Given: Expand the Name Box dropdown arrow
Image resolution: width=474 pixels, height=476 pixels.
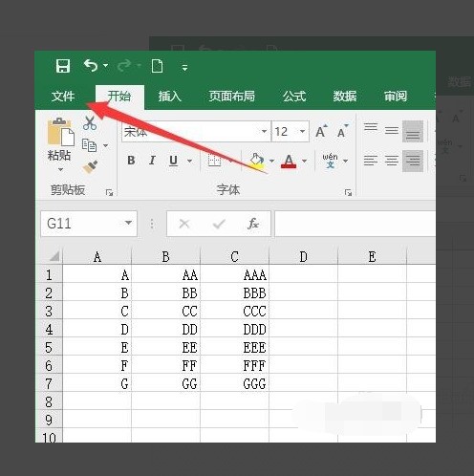Looking at the screenshot, I should (128, 223).
